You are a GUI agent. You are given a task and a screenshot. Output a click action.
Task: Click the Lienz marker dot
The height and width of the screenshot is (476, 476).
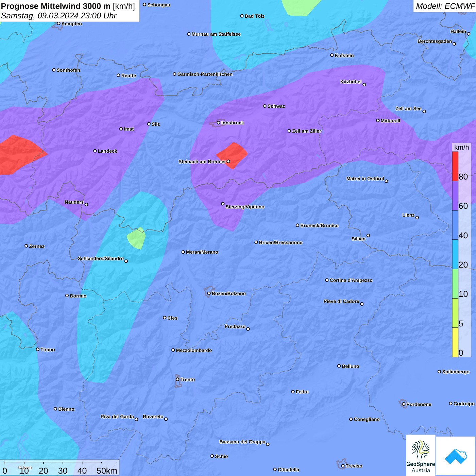click(417, 218)
